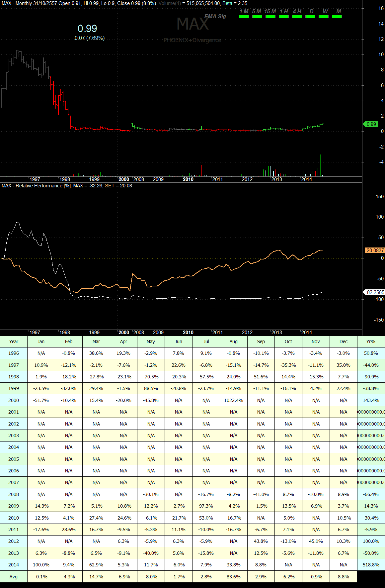
Task: Select the D EMA Sig timeframe label
Action: point(311,11)
